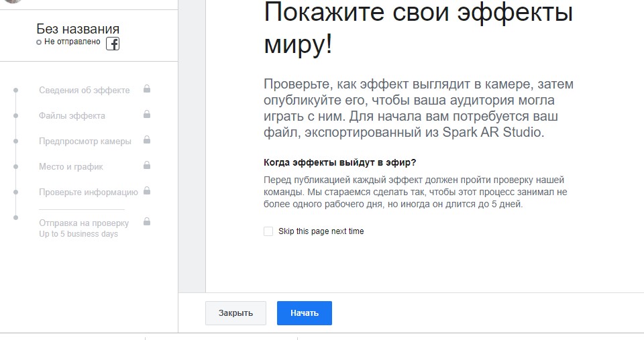644x340 pixels.
Task: Click the lock icon beside Отправка на проверку
Action: [x=146, y=221]
